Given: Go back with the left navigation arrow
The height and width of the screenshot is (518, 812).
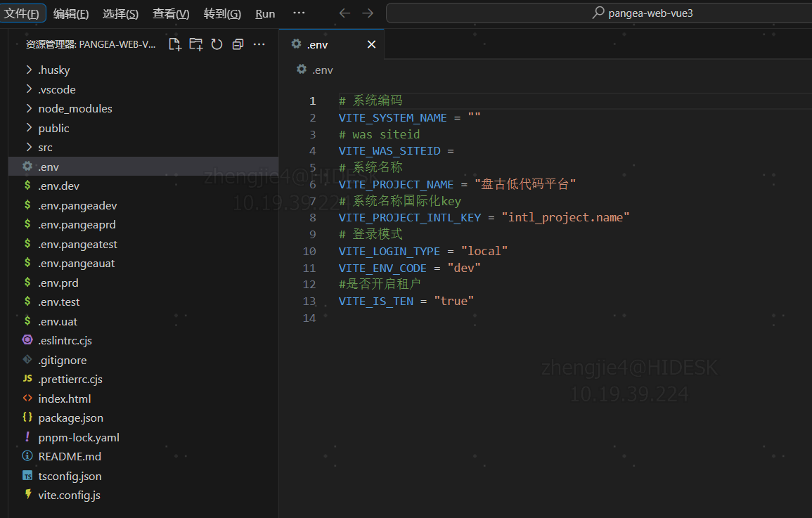Looking at the screenshot, I should tap(344, 13).
